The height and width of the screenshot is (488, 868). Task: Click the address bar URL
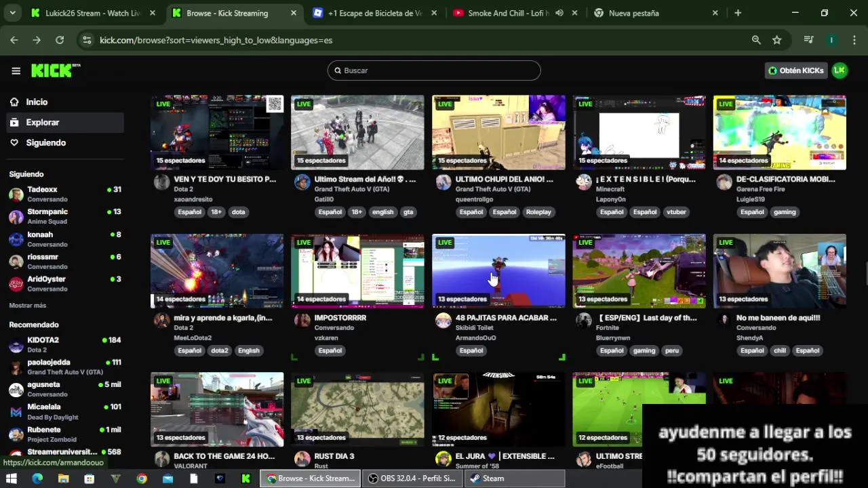coord(216,40)
